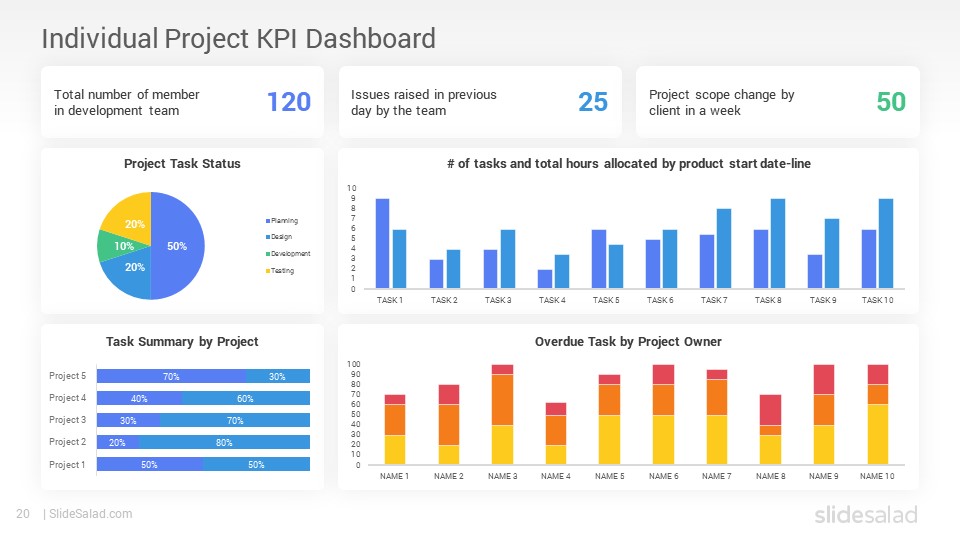This screenshot has height=540, width=960.
Task: Click the 50% Planning pie slice
Action: pyautogui.click(x=178, y=246)
